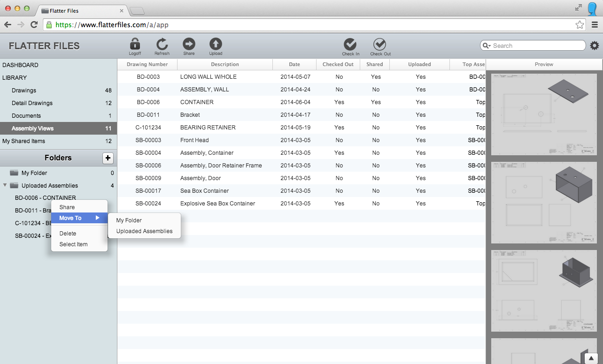The height and width of the screenshot is (364, 603).
Task: Select the BD-0011 Bracket table row
Action: click(x=301, y=115)
